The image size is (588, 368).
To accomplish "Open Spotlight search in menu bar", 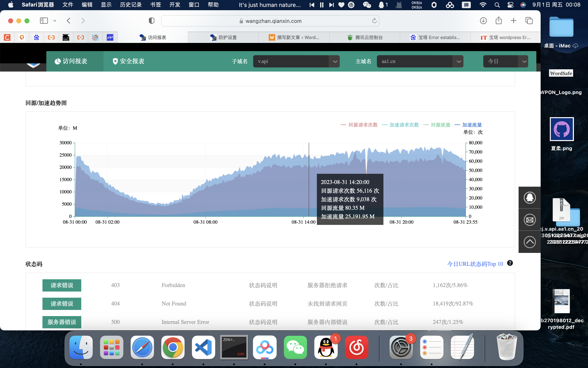I will (x=497, y=5).
